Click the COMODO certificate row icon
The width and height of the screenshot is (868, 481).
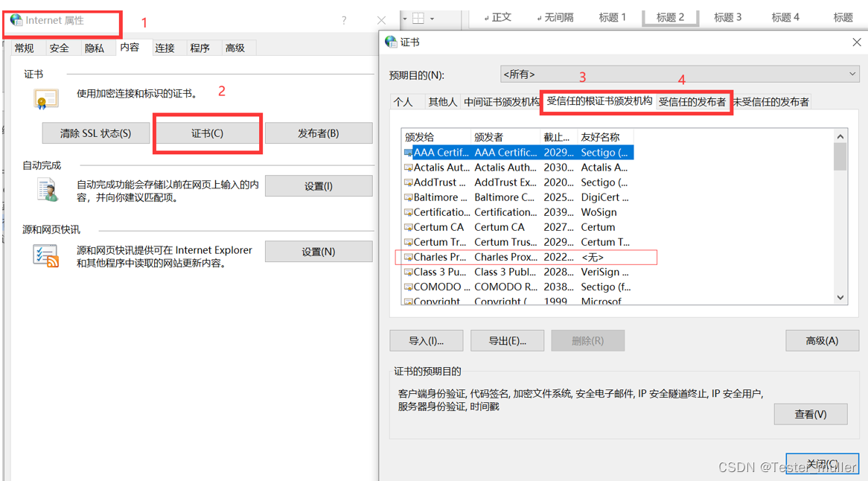(408, 287)
